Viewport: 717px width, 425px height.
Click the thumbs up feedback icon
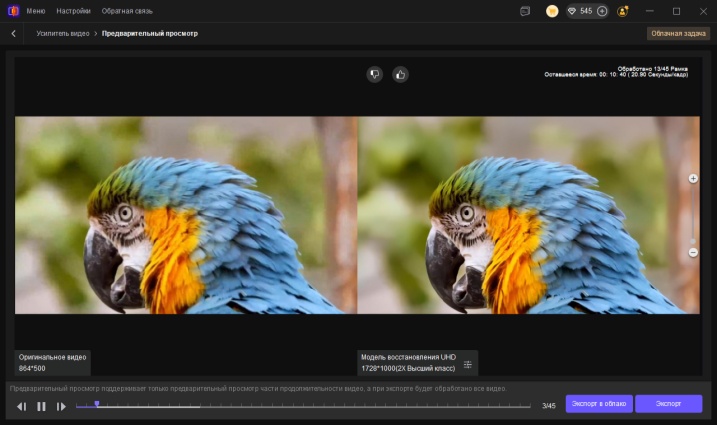point(400,74)
